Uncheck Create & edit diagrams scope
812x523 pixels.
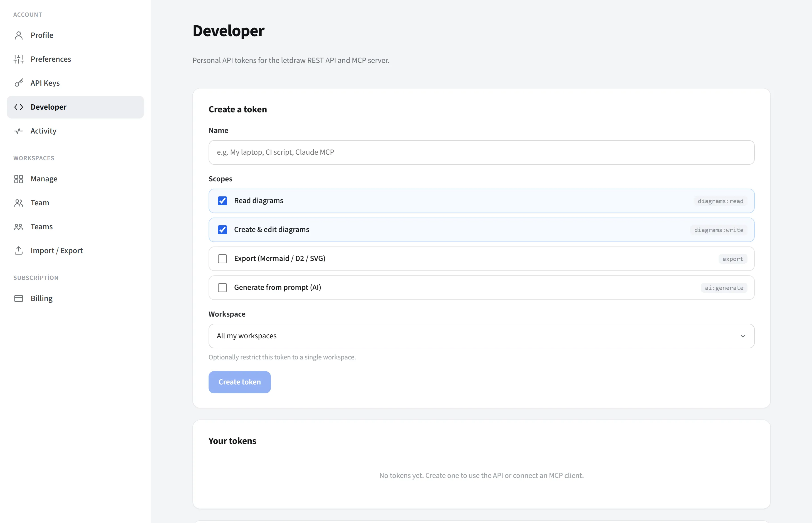point(222,230)
